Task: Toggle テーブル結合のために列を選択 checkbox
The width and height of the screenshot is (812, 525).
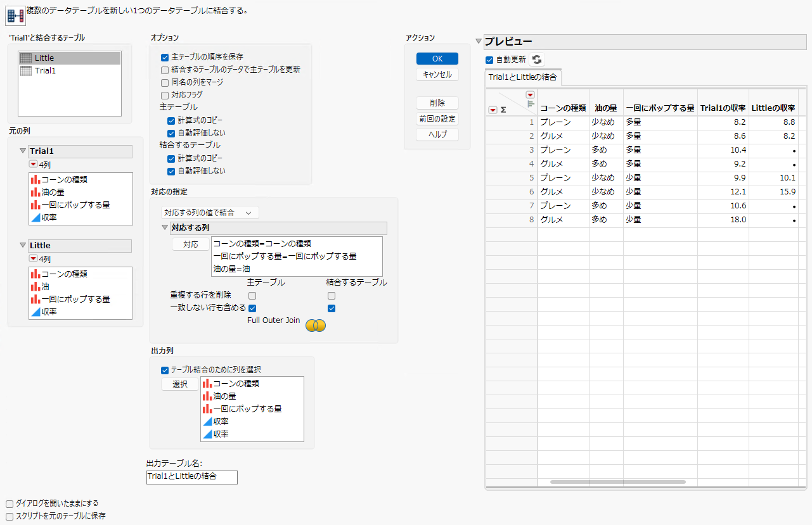Action: point(165,370)
